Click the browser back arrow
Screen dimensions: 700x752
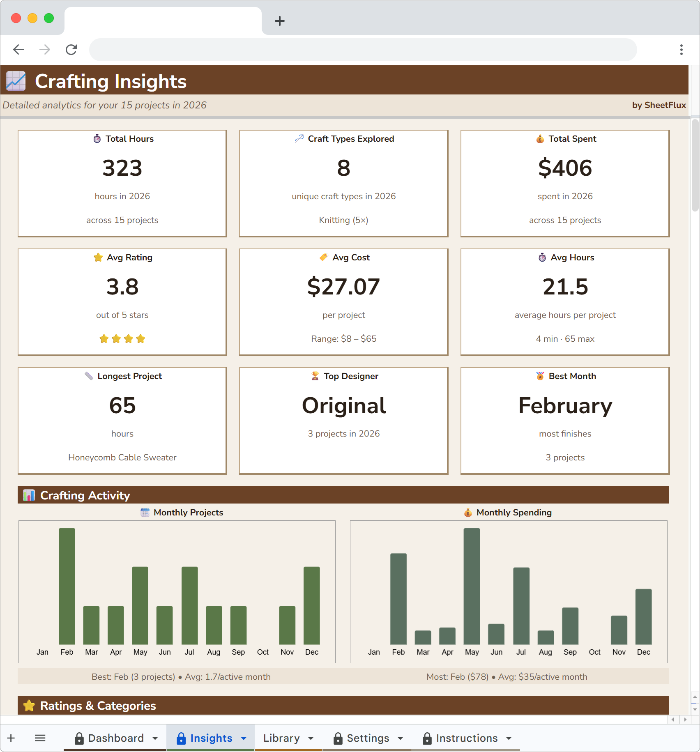pyautogui.click(x=18, y=49)
